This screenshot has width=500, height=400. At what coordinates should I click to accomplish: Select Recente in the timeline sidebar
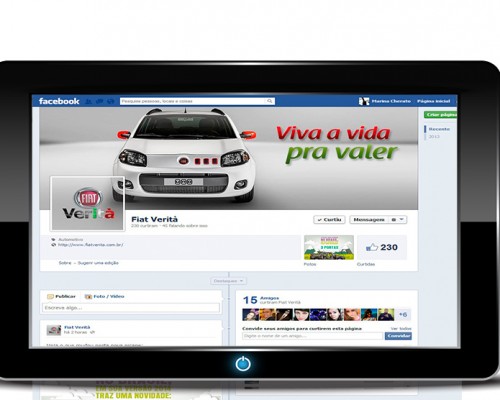pos(439,129)
